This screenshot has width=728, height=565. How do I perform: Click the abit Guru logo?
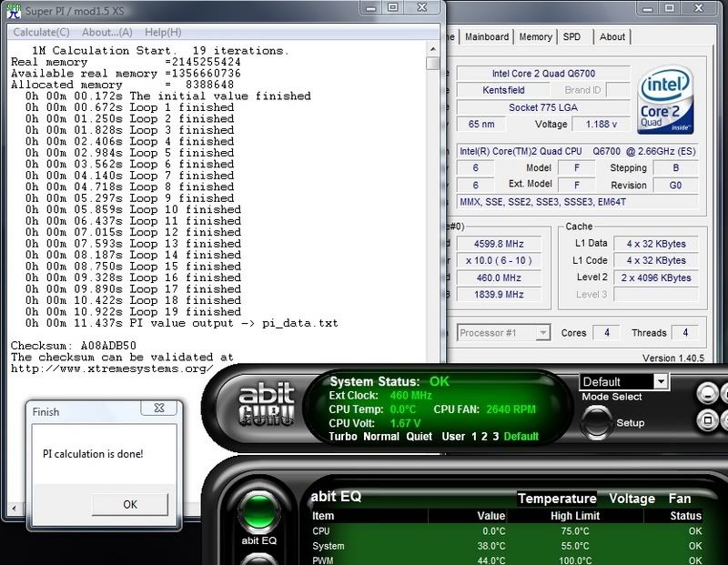[x=267, y=404]
